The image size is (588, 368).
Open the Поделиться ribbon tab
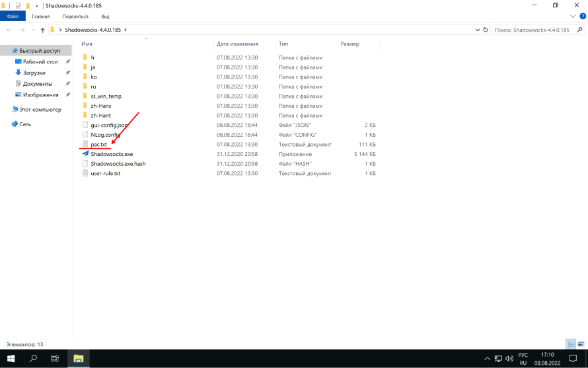point(75,17)
